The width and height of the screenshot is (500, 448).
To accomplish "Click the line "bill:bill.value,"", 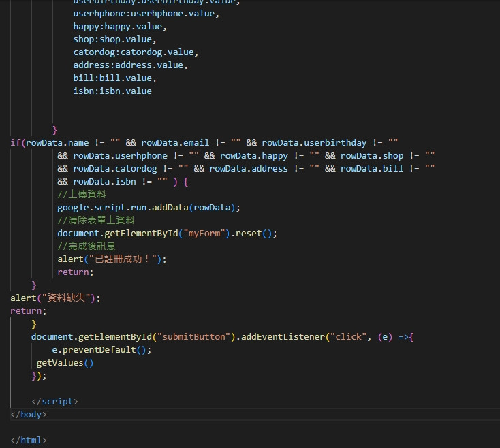I will [115, 78].
